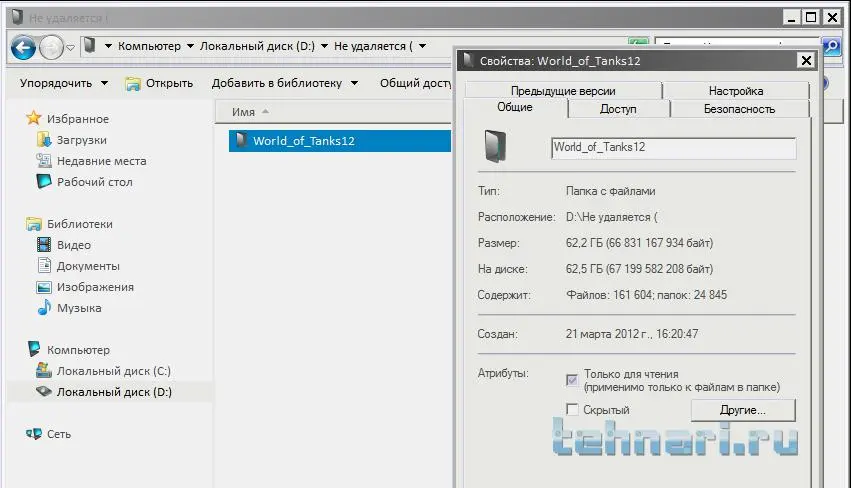The height and width of the screenshot is (488, 851).
Task: Open Избранное in the navigation pane
Action: point(78,119)
